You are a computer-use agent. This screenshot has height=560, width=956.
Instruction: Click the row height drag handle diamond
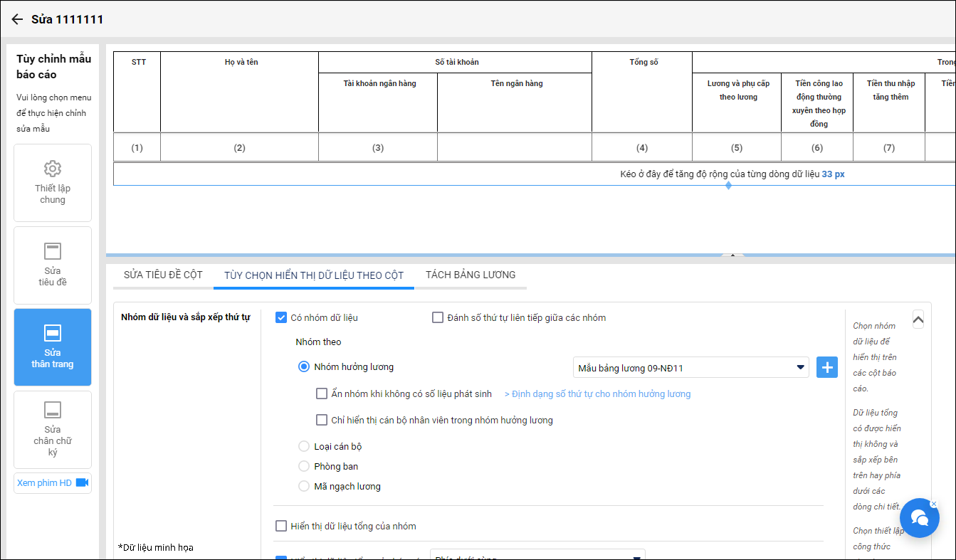[728, 185]
